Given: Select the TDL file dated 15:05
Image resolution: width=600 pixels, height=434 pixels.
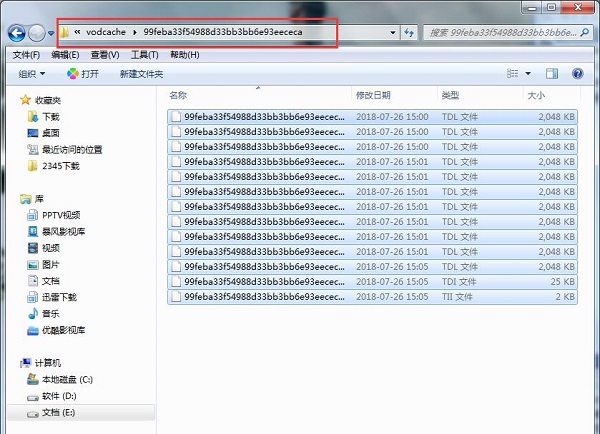Looking at the screenshot, I should click(372, 267).
